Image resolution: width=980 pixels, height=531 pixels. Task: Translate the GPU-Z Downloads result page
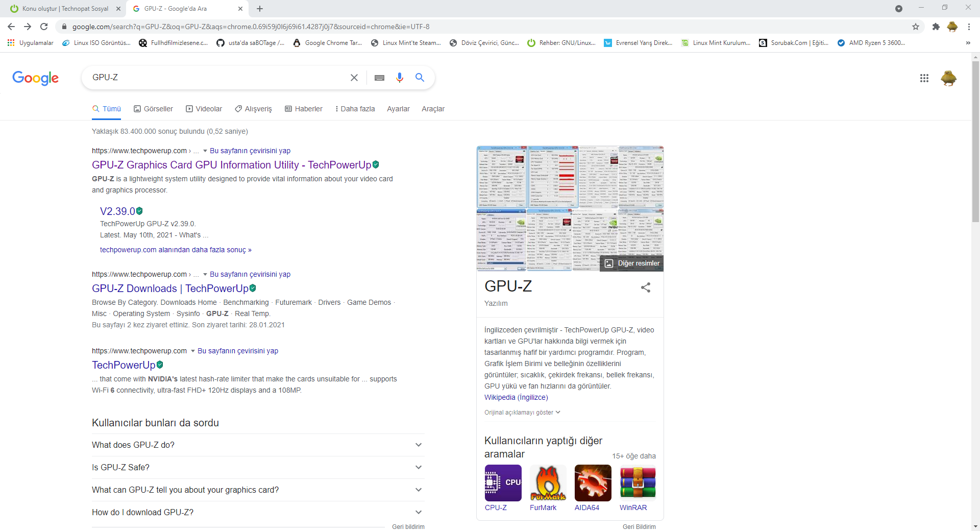click(x=250, y=274)
